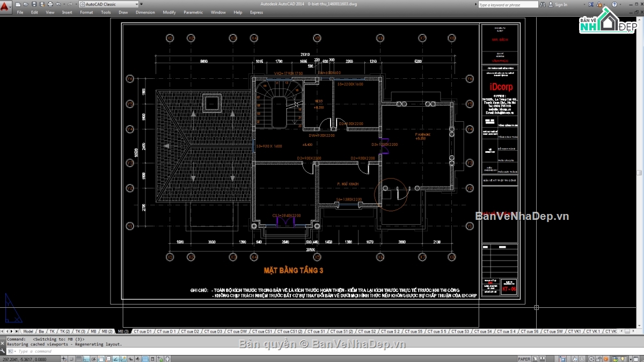Open the Format menu
The width and height of the screenshot is (644, 362).
pos(86,12)
